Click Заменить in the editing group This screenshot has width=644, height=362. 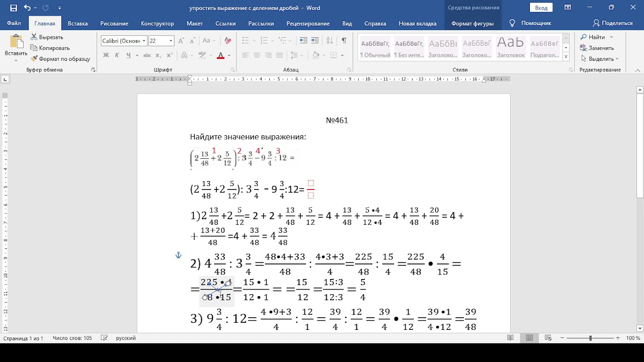tap(597, 48)
